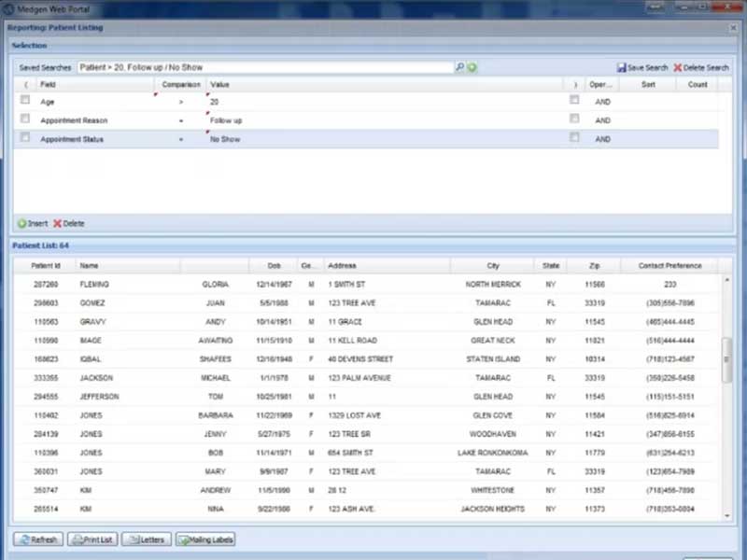Open Print List

92,539
